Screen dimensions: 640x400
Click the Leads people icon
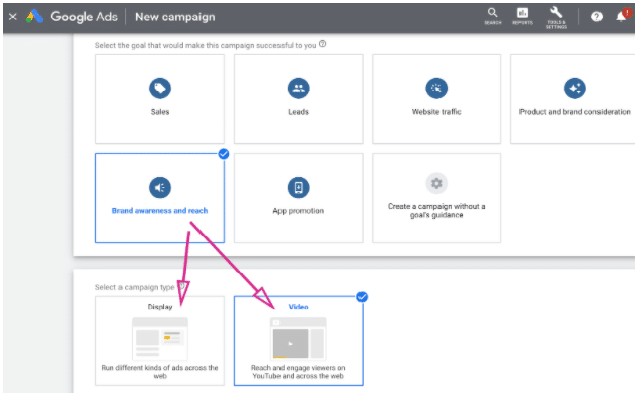298,88
